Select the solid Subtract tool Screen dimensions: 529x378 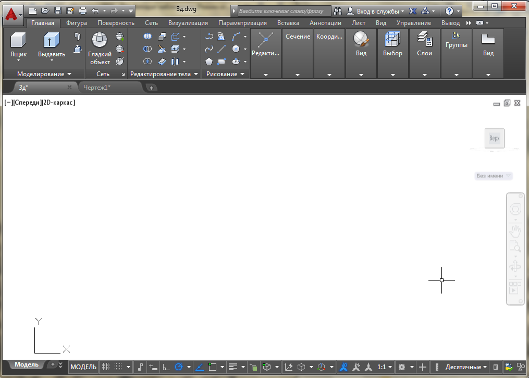(147, 49)
